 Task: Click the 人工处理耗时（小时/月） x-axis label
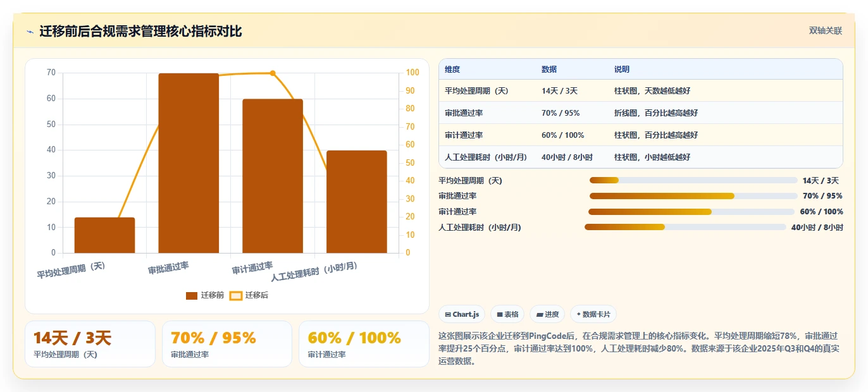(x=314, y=271)
